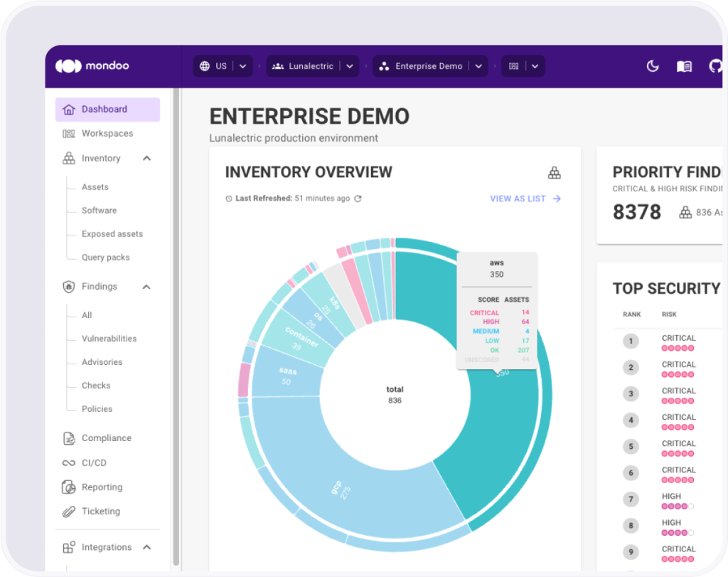
Task: Open Vulnerabilities under Findings
Action: [109, 339]
